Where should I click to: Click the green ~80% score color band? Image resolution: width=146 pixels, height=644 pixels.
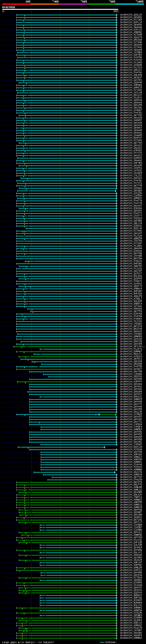[101, 4]
